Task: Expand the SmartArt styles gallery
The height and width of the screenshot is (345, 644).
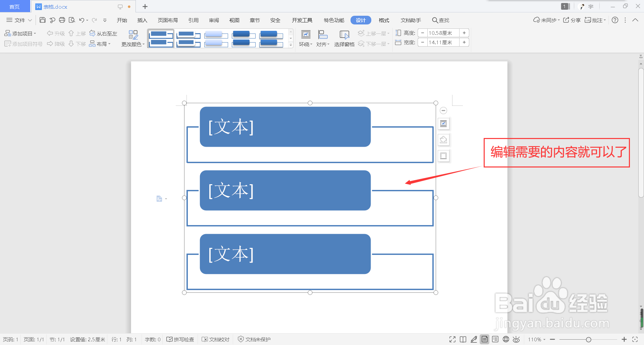Action: point(291,45)
